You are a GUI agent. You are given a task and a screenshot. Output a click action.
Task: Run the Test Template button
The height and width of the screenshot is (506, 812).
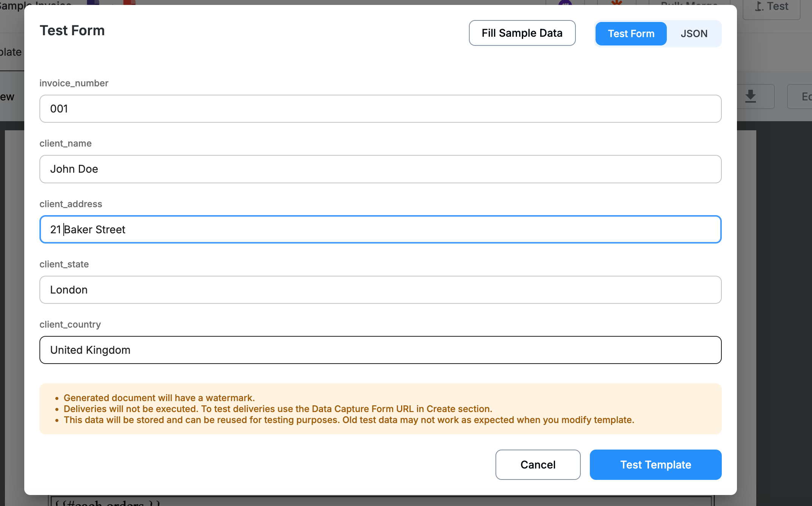pos(655,464)
